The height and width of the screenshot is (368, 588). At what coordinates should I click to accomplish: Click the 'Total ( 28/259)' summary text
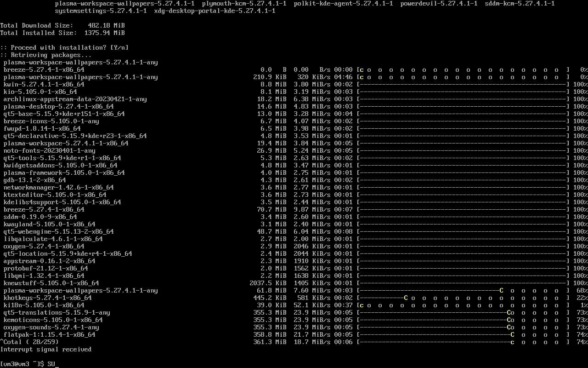[x=29, y=342]
